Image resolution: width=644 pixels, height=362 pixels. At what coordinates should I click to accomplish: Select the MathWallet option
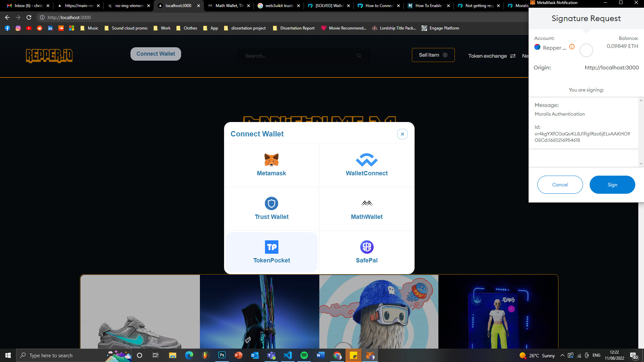367,209
